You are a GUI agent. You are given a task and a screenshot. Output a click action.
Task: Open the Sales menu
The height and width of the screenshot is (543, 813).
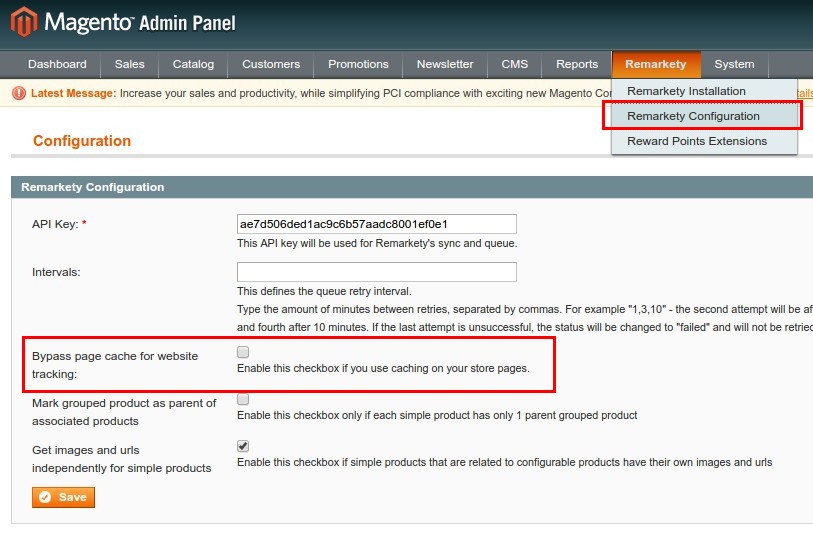[x=130, y=64]
